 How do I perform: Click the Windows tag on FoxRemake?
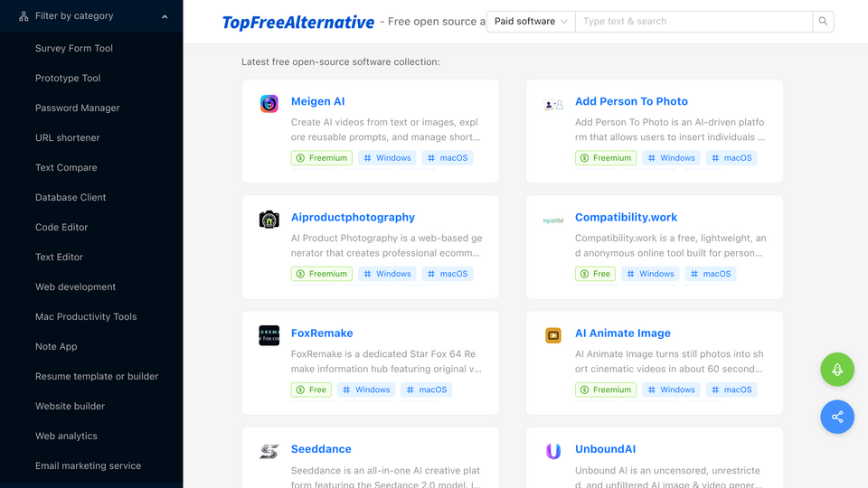[x=366, y=389]
